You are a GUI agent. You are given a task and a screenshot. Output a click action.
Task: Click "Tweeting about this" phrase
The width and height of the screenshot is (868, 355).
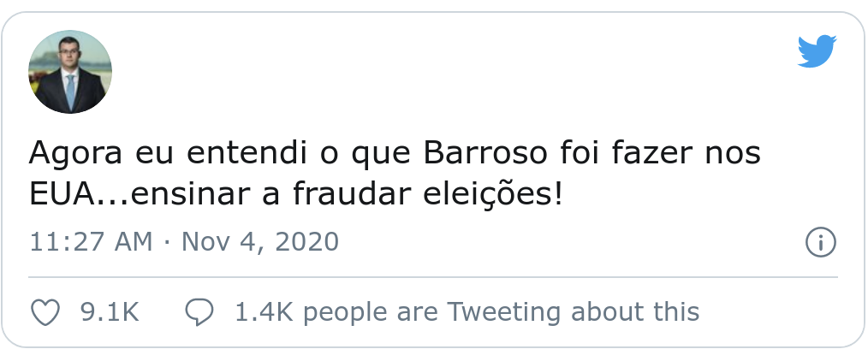coord(573,312)
